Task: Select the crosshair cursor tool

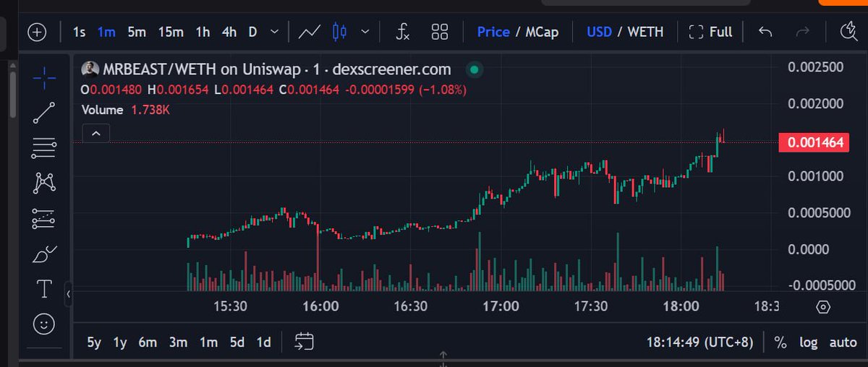Action: (x=44, y=78)
